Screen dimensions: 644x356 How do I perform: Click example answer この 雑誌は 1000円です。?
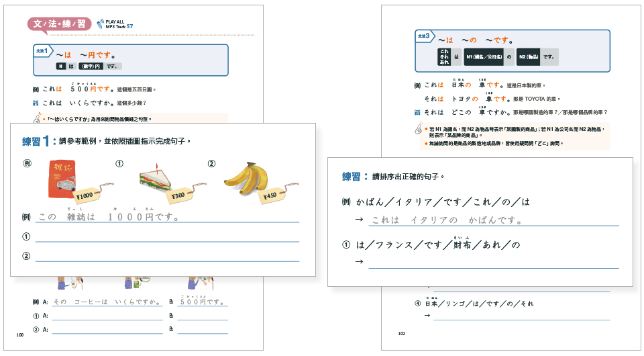[x=109, y=216]
